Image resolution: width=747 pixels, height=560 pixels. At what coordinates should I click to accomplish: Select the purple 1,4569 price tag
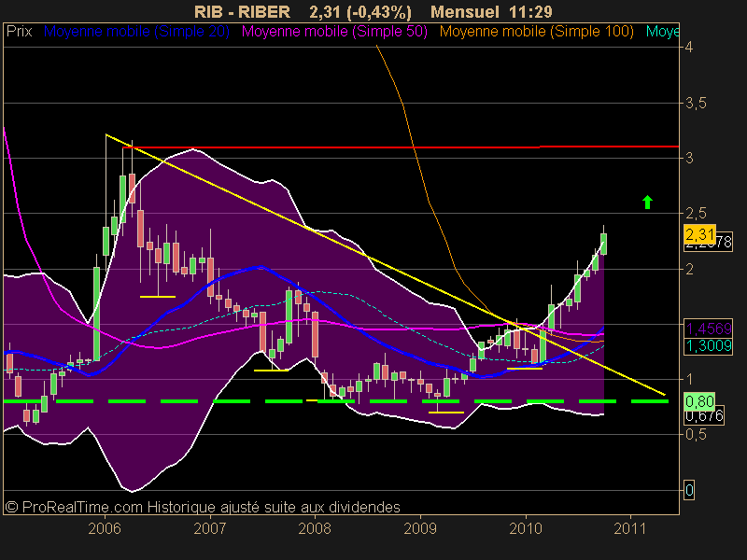point(709,329)
